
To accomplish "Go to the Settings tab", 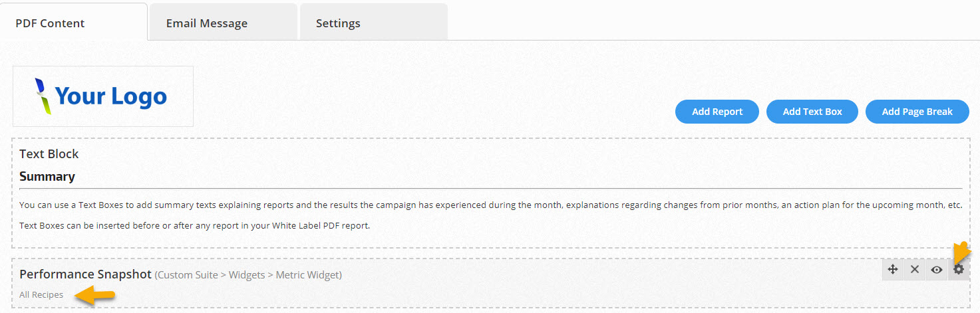I will click(x=338, y=23).
